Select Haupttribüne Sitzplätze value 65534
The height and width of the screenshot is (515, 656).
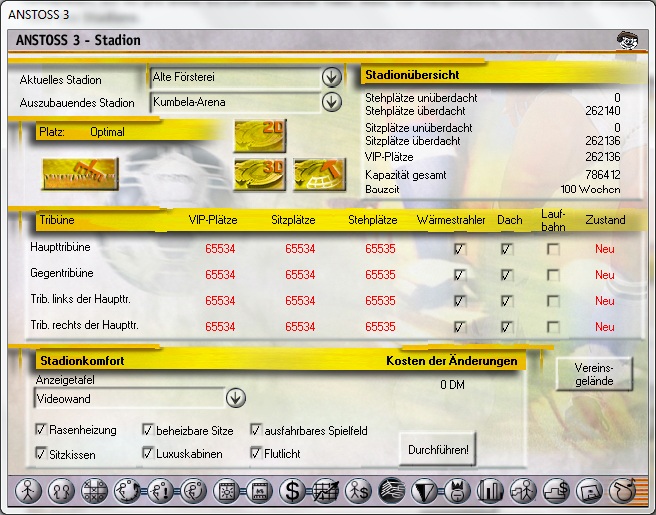[300, 249]
